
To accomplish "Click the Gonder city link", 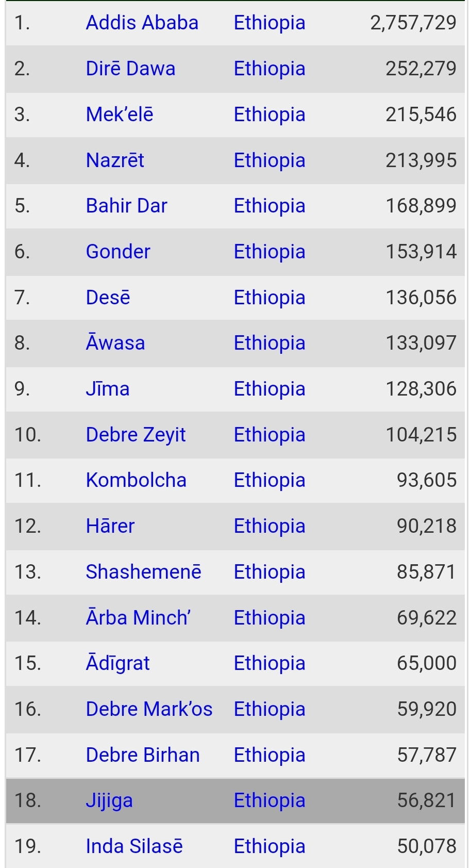I will (x=118, y=252).
